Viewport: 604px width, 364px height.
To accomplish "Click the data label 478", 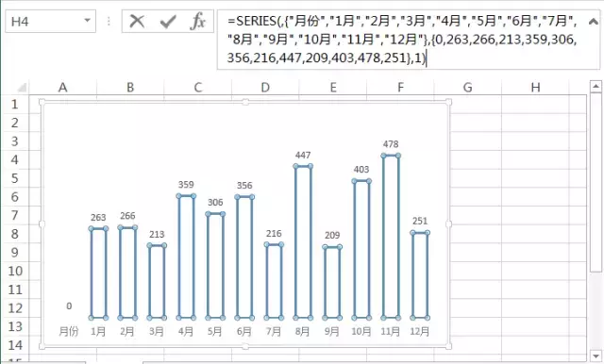I will click(x=391, y=144).
